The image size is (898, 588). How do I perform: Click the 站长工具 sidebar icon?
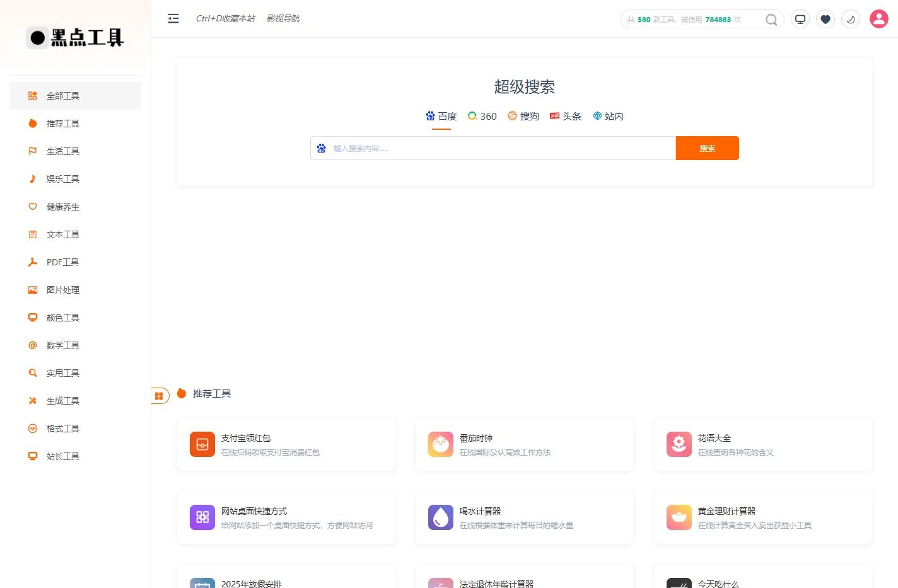click(x=33, y=456)
